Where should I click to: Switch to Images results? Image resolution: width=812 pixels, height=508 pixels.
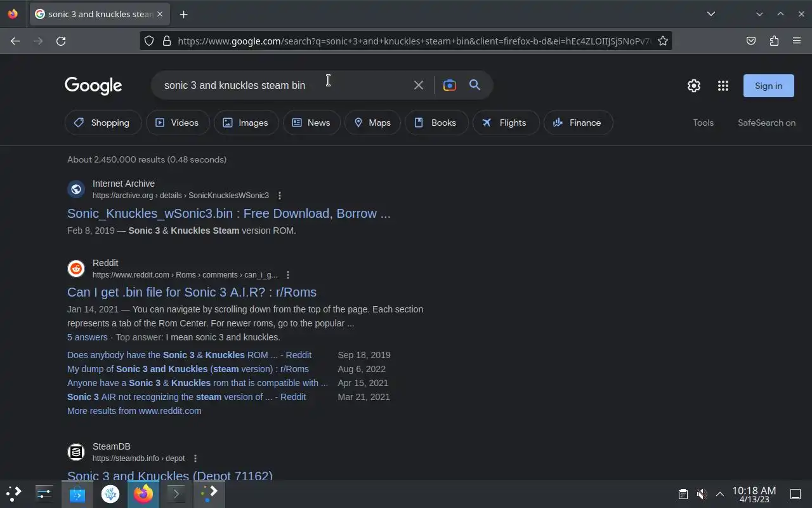[x=247, y=123]
